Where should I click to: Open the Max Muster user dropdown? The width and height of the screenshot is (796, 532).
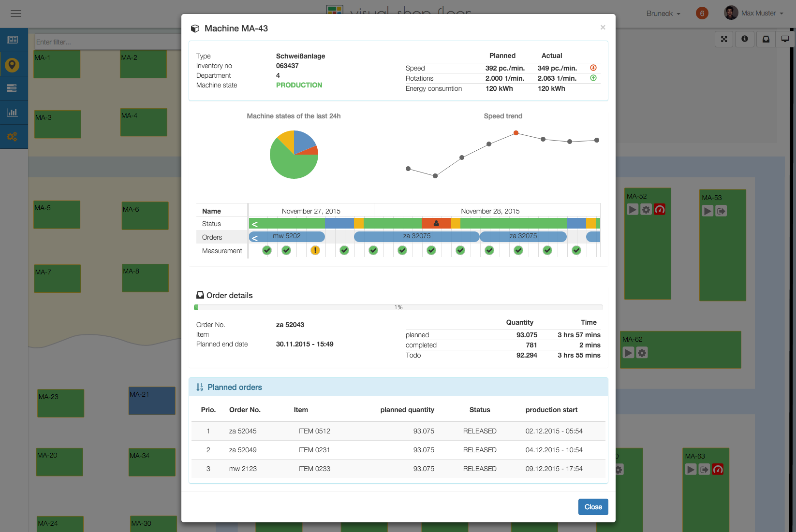pyautogui.click(x=762, y=13)
